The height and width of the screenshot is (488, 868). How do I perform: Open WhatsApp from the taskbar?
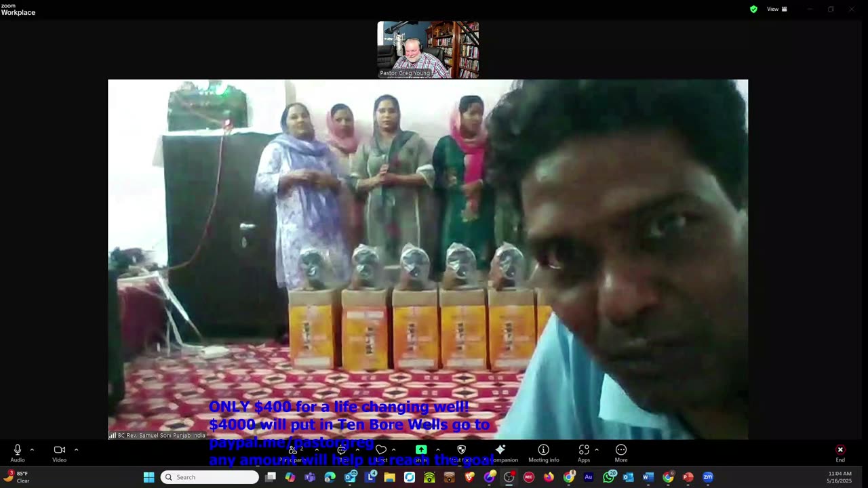(x=609, y=477)
